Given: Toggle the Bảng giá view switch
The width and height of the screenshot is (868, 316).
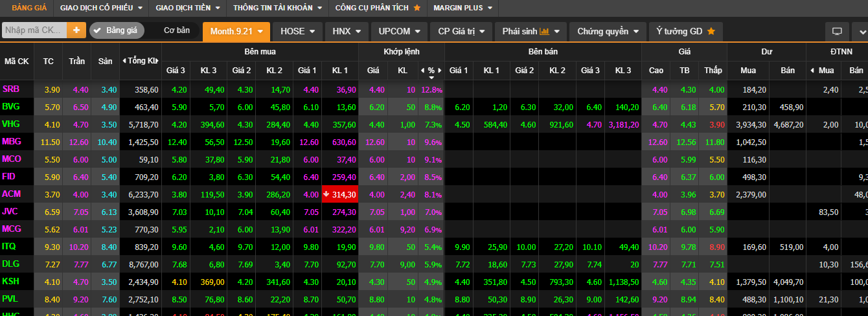Looking at the screenshot, I should pos(117,30).
